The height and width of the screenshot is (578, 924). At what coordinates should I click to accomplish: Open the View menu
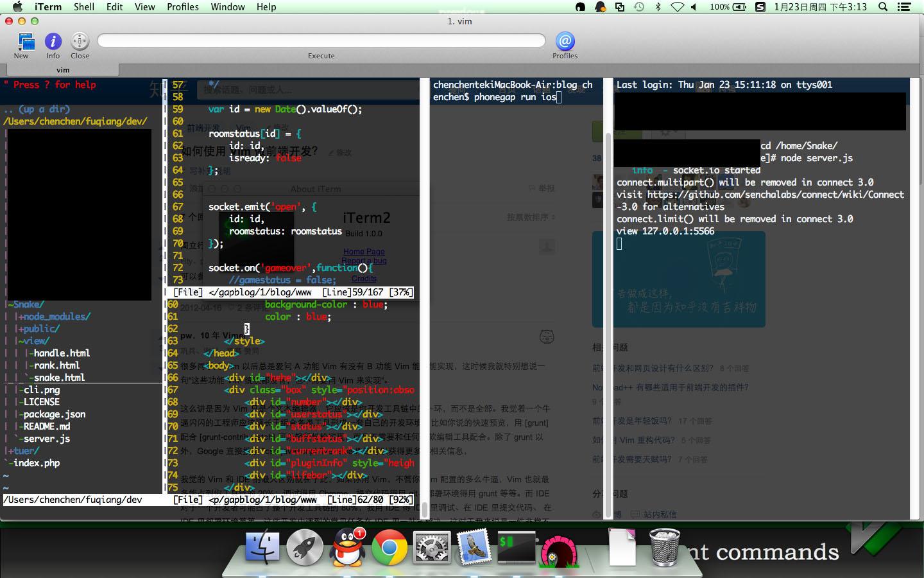(145, 7)
